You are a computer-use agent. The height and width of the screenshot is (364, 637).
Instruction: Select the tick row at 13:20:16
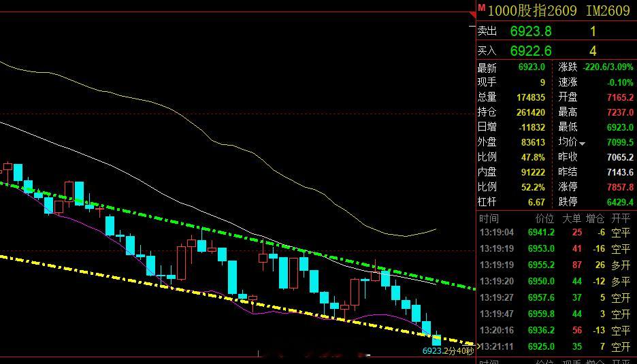point(556,330)
